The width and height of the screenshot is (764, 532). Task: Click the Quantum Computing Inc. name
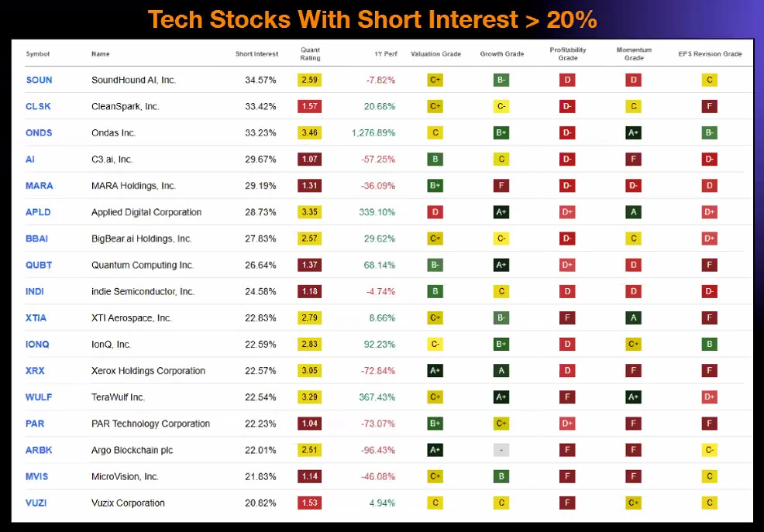point(143,266)
